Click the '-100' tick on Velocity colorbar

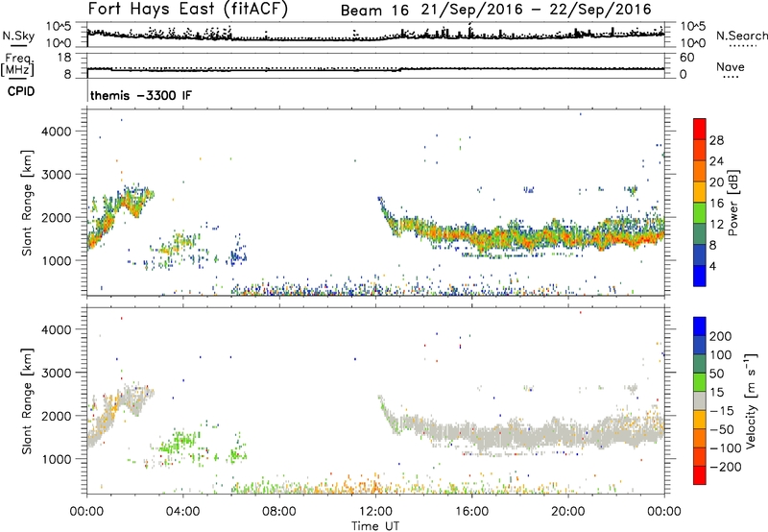coord(725,448)
